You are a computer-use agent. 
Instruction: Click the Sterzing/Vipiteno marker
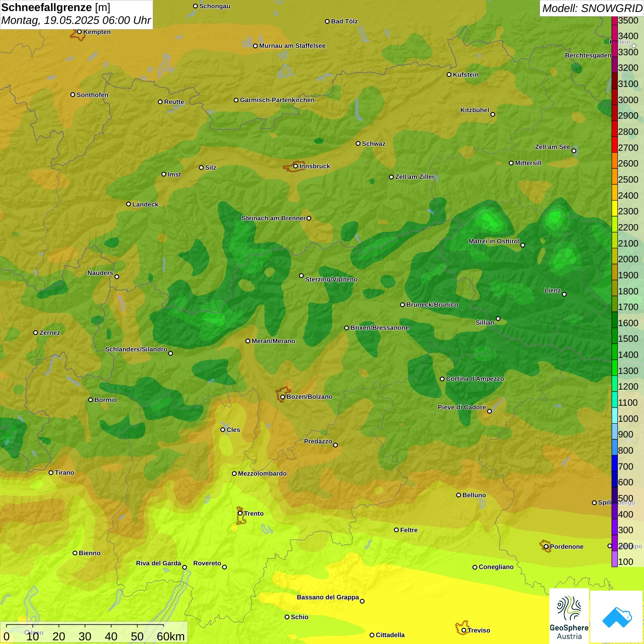pos(301,276)
